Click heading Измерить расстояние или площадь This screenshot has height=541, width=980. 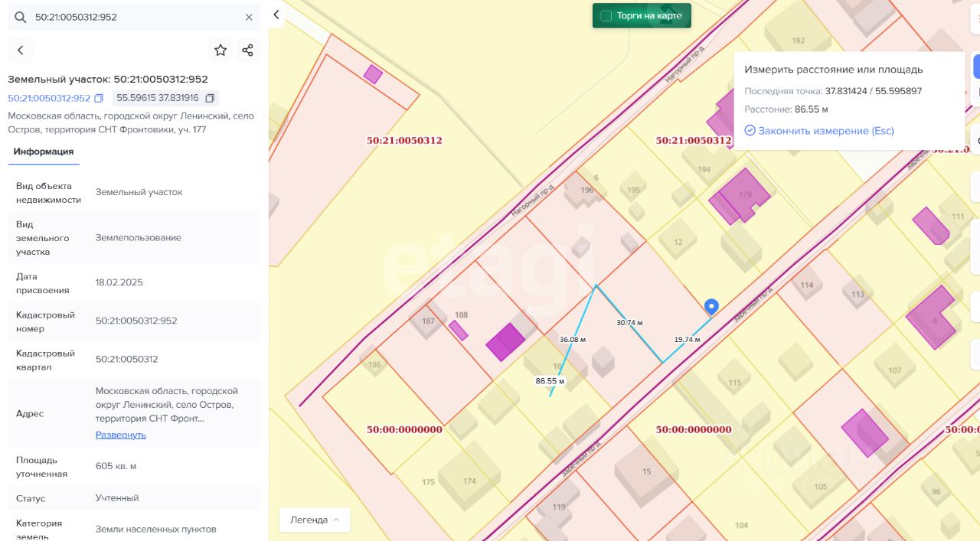click(834, 70)
